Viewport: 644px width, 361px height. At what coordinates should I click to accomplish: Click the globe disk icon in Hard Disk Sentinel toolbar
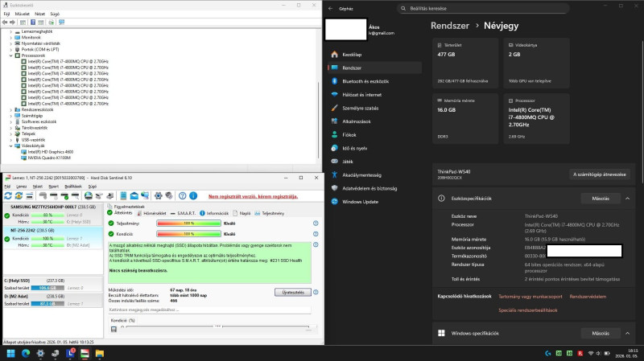click(x=89, y=196)
